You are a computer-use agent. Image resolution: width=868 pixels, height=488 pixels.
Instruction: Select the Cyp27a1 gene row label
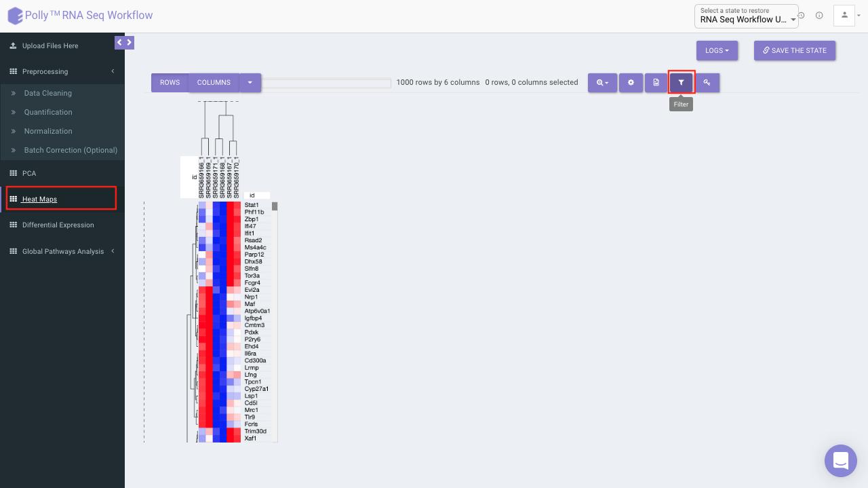pyautogui.click(x=256, y=389)
